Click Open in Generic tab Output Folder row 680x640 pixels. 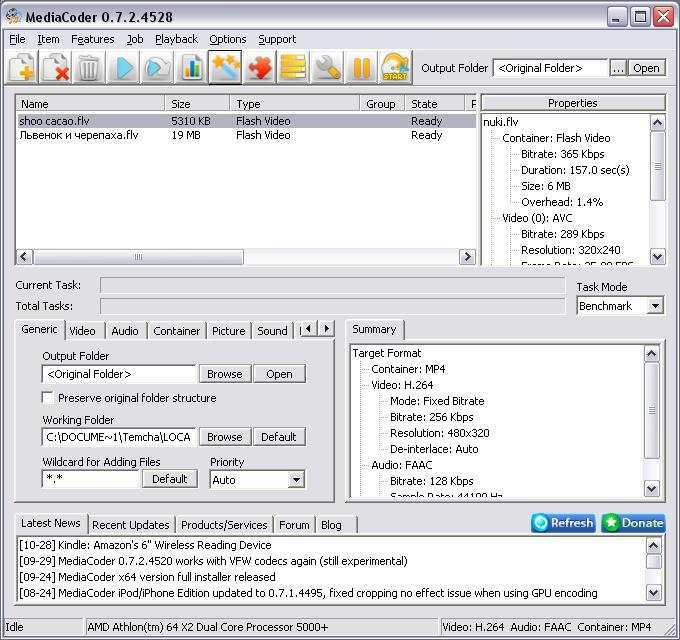[x=279, y=374]
